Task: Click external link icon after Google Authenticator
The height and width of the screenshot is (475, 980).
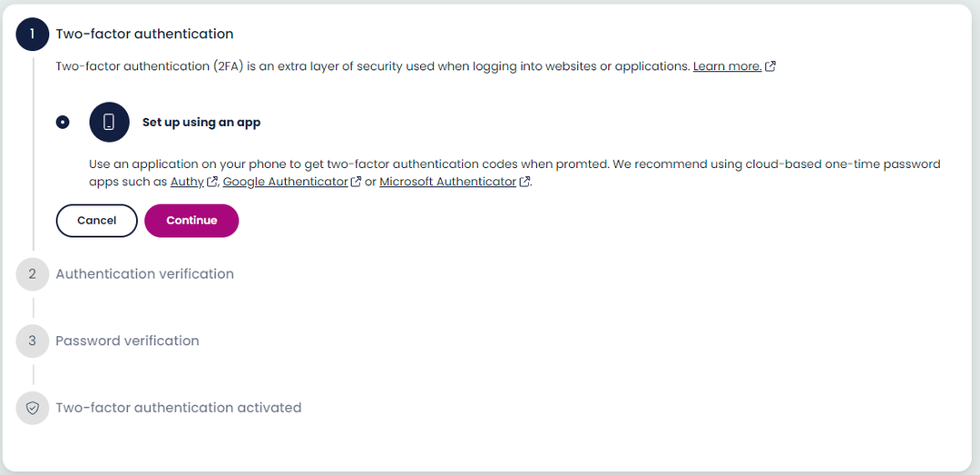Action: click(x=356, y=182)
